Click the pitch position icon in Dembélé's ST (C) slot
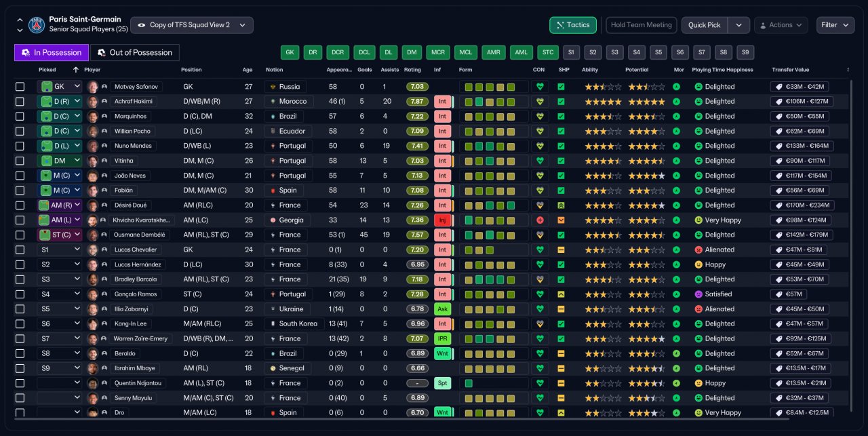 tap(44, 235)
